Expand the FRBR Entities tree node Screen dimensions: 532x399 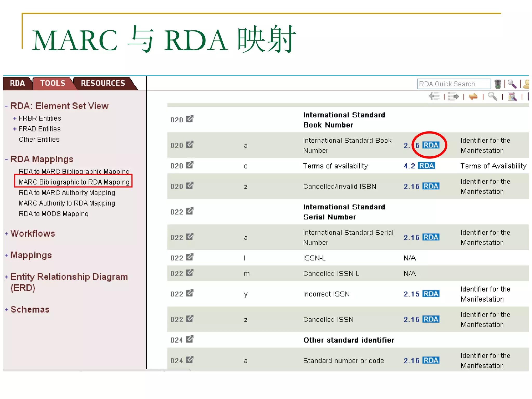coord(15,118)
